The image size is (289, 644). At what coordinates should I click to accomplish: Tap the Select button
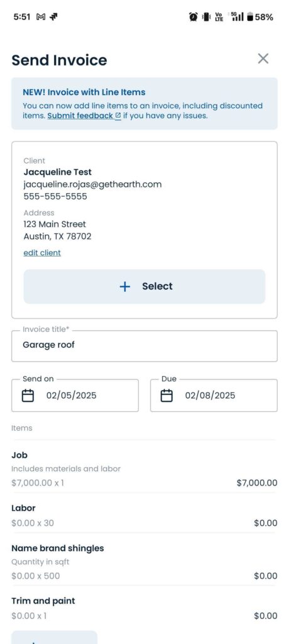(x=144, y=287)
